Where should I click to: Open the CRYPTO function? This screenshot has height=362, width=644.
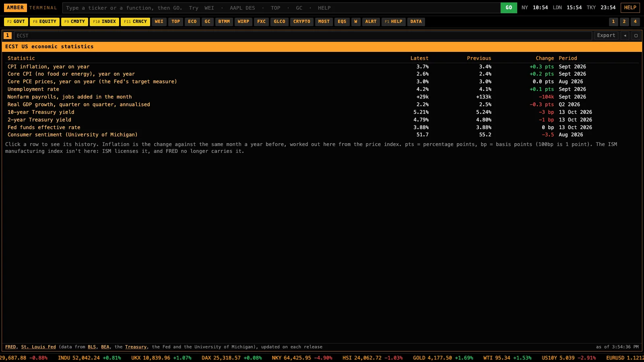(x=302, y=22)
